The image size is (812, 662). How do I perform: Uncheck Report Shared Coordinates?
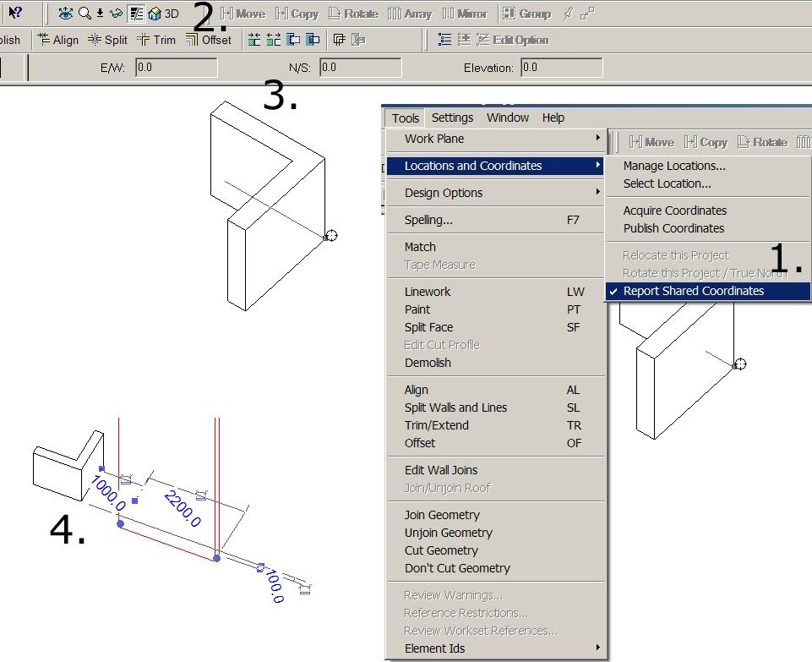pos(692,291)
